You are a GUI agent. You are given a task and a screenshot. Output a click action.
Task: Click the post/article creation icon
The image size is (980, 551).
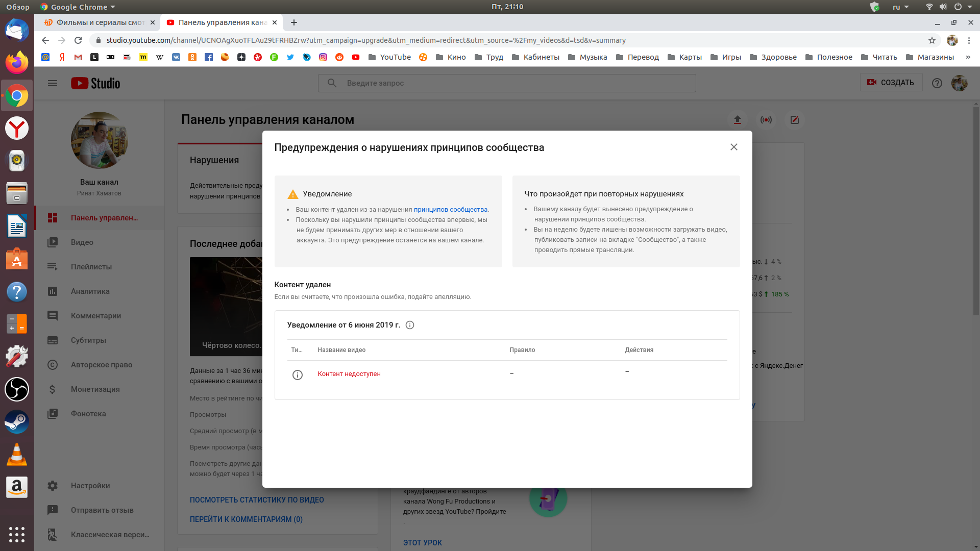pyautogui.click(x=794, y=119)
